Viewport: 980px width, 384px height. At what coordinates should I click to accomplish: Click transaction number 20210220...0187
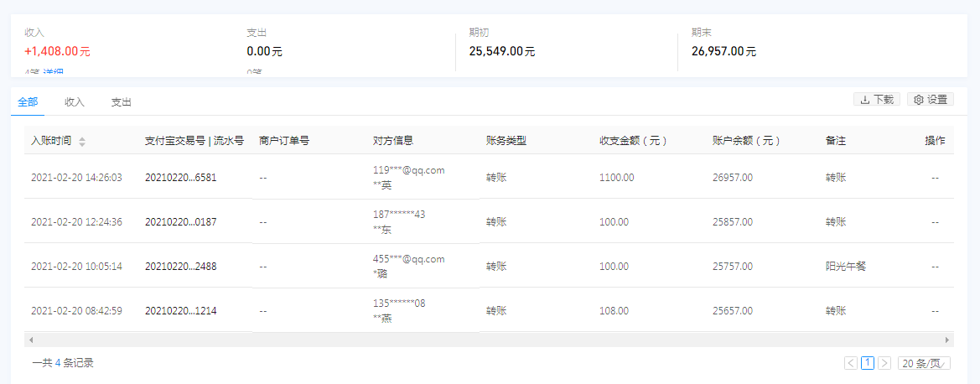(180, 222)
